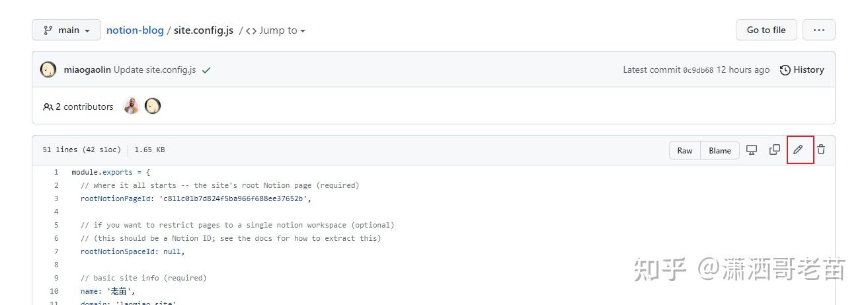View the Raw file
Viewport: 868px width, 305px height.
tap(685, 150)
